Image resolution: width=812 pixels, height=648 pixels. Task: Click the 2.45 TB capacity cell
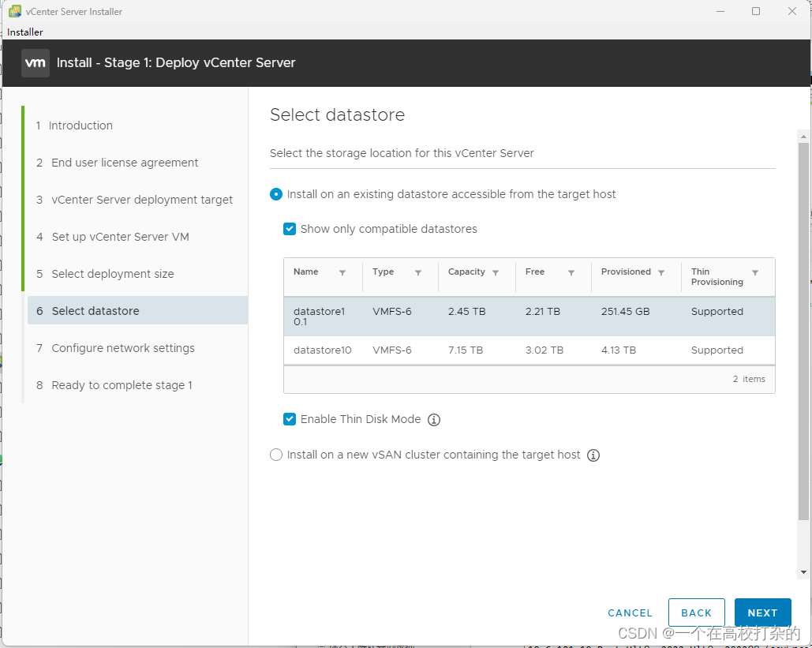(x=466, y=311)
